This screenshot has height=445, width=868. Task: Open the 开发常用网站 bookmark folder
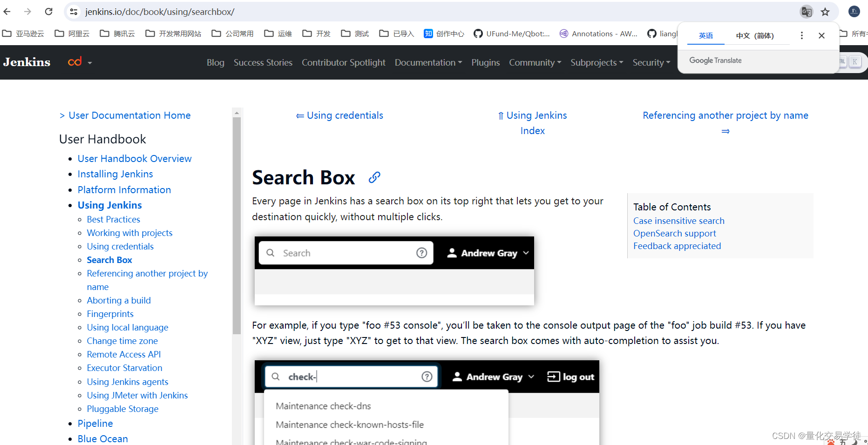tap(173, 34)
